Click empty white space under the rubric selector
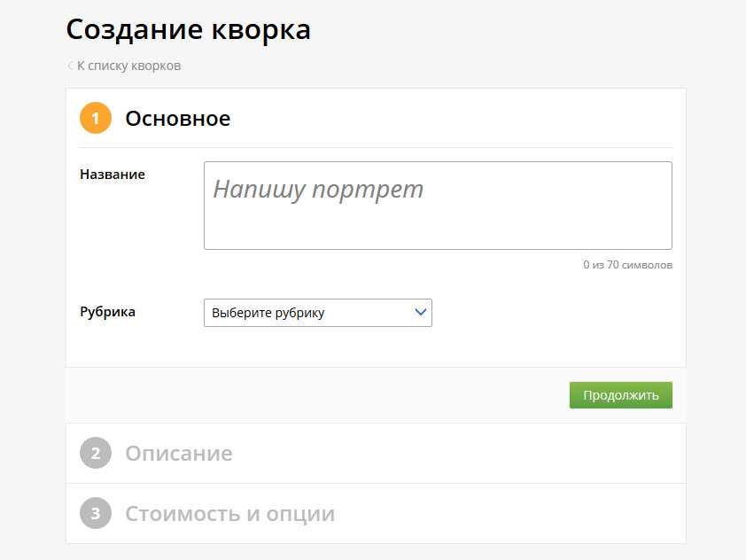This screenshot has width=746, height=560. pyautogui.click(x=318, y=347)
